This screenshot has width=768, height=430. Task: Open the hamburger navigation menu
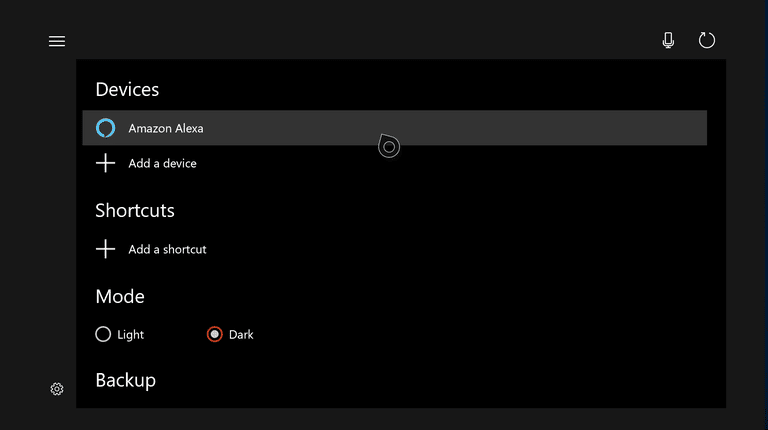pyautogui.click(x=57, y=42)
